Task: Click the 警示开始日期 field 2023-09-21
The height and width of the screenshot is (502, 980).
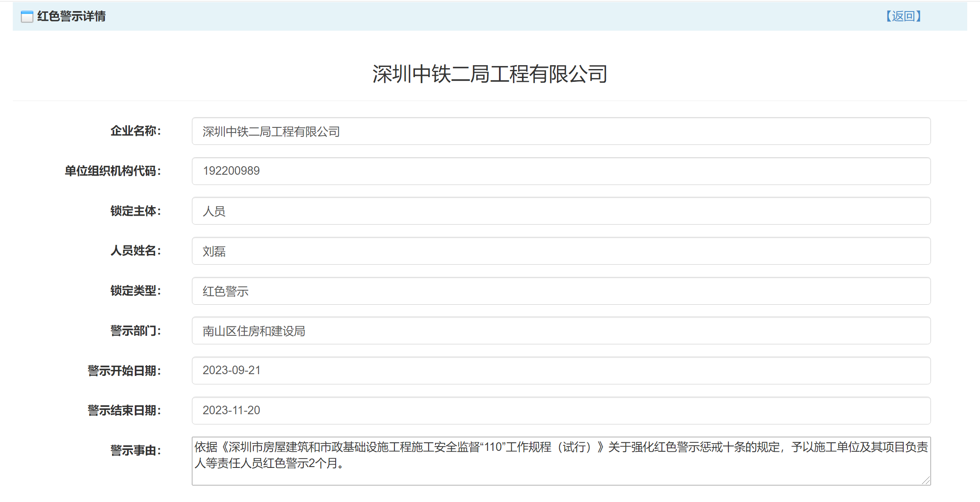Action: pyautogui.click(x=561, y=370)
